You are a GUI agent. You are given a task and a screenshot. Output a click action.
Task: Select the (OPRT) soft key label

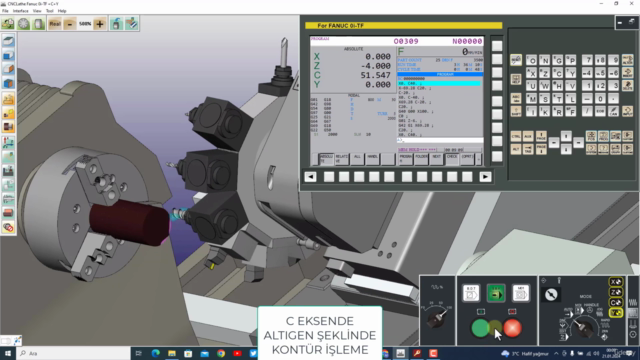[467, 159]
